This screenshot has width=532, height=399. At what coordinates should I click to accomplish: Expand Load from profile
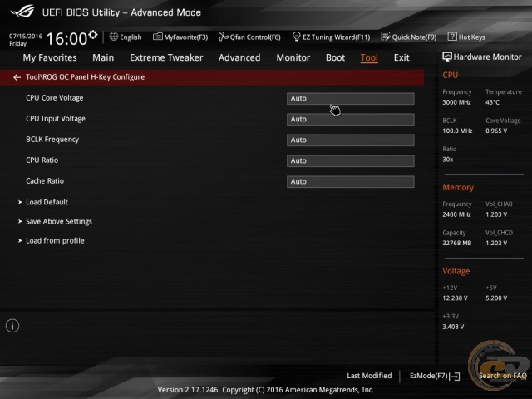(55, 241)
